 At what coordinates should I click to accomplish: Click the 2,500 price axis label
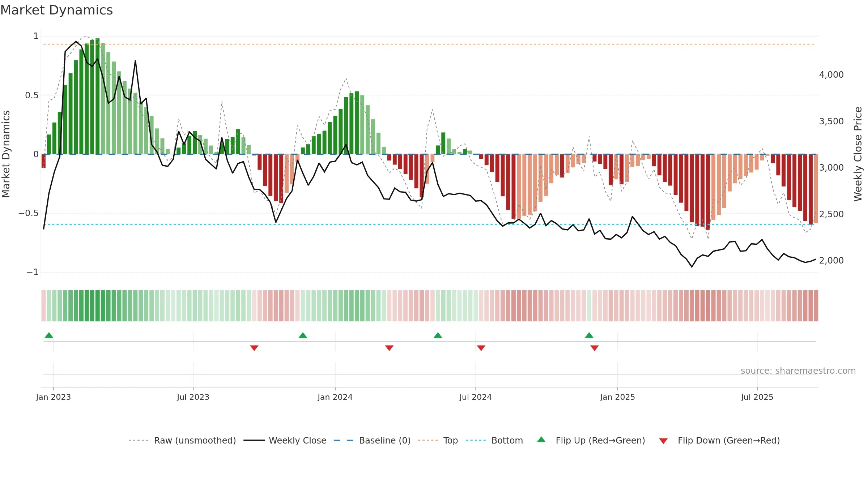coord(831,214)
